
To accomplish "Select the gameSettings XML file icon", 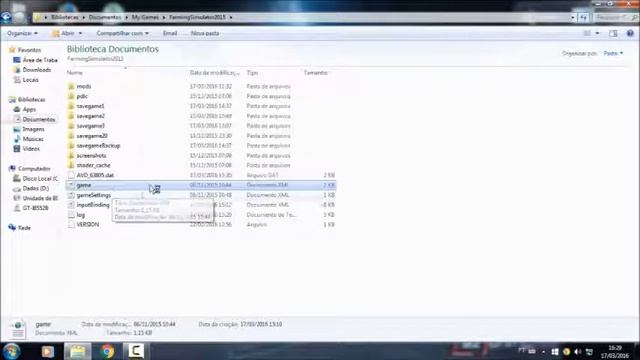I will click(x=71, y=195).
